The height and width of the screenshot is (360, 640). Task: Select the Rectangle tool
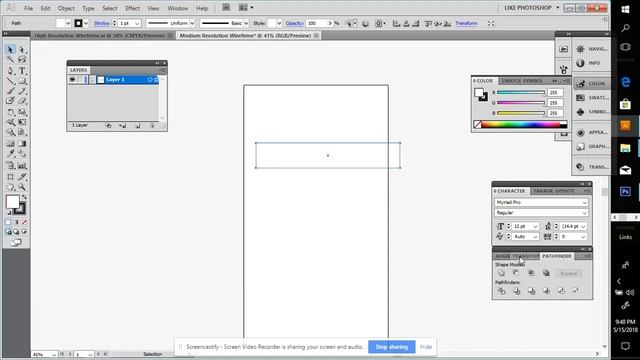coord(22,81)
